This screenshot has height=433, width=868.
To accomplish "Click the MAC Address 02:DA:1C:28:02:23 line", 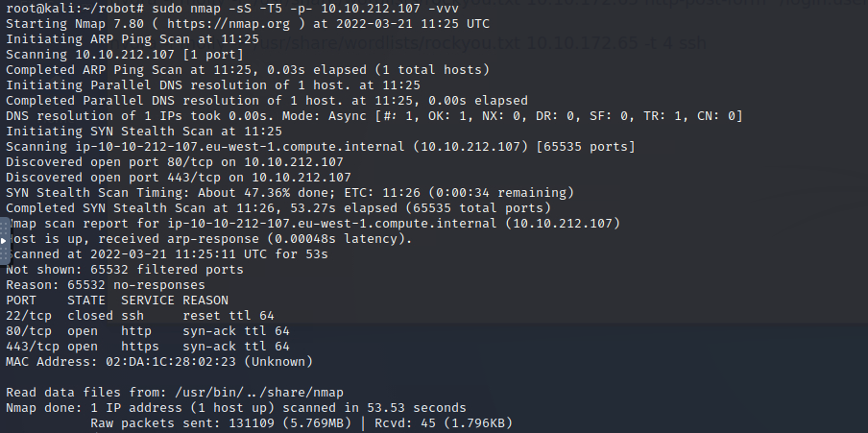I will 159,362.
